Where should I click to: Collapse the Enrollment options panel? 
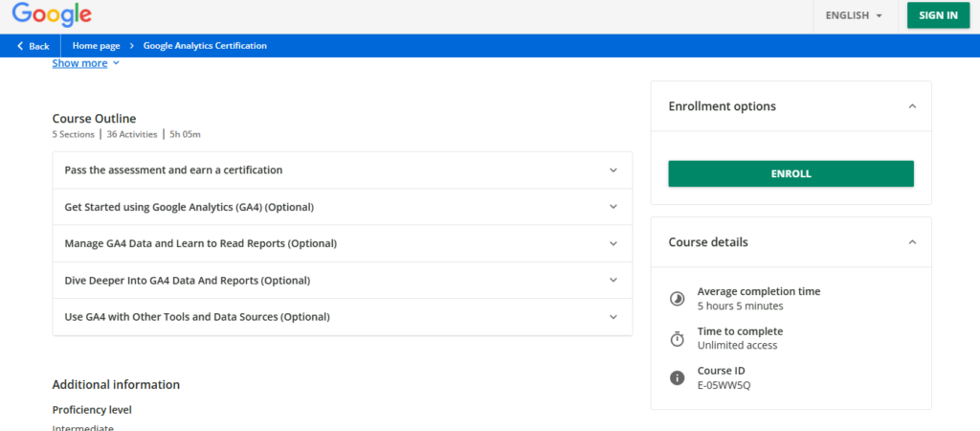click(x=912, y=106)
